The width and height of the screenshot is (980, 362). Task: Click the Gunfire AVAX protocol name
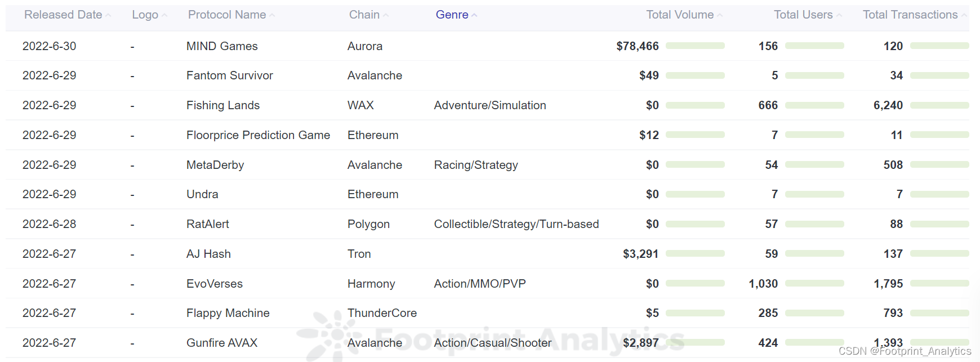pyautogui.click(x=222, y=343)
